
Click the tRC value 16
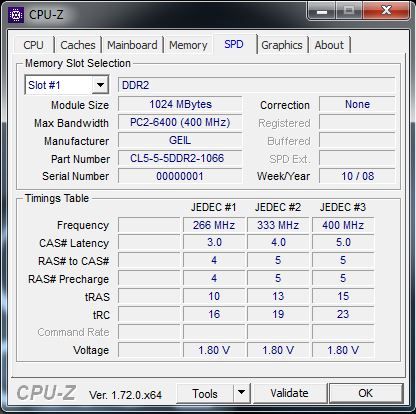pyautogui.click(x=214, y=314)
